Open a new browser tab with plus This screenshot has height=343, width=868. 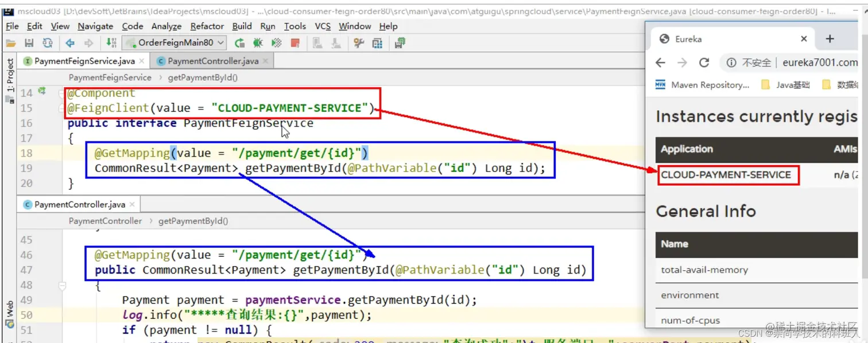click(830, 38)
